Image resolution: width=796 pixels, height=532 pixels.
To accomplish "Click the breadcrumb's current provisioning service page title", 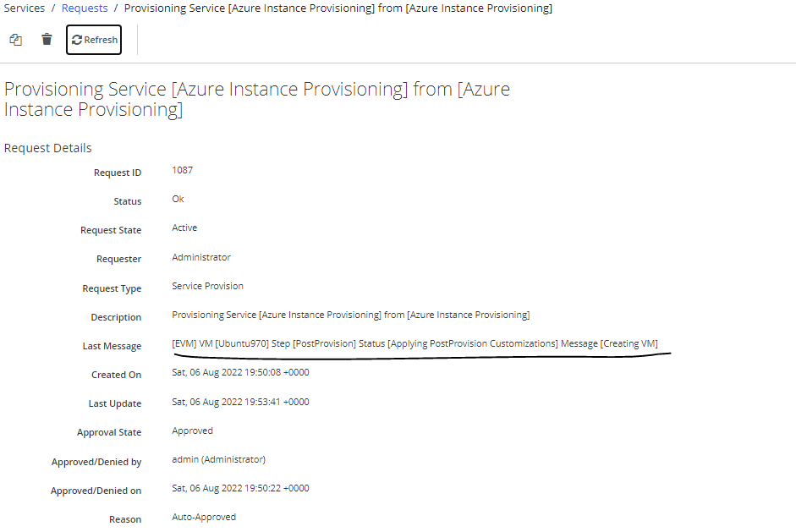I will click(x=338, y=8).
